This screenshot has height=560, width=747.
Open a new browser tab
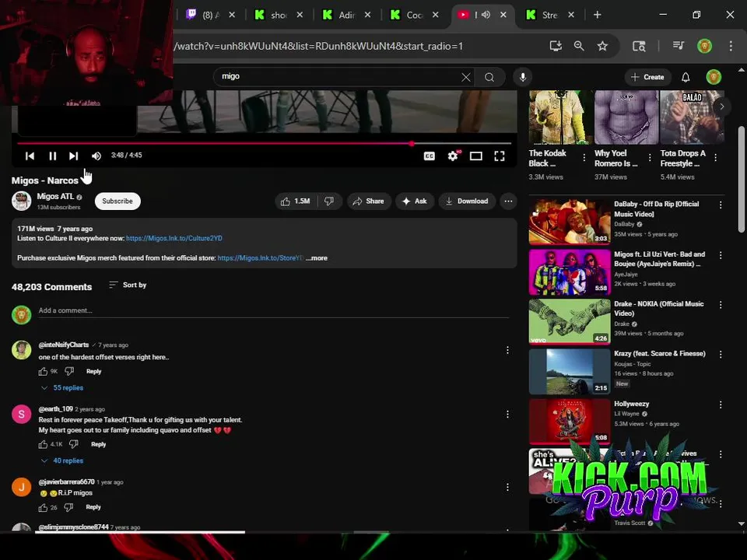click(598, 15)
